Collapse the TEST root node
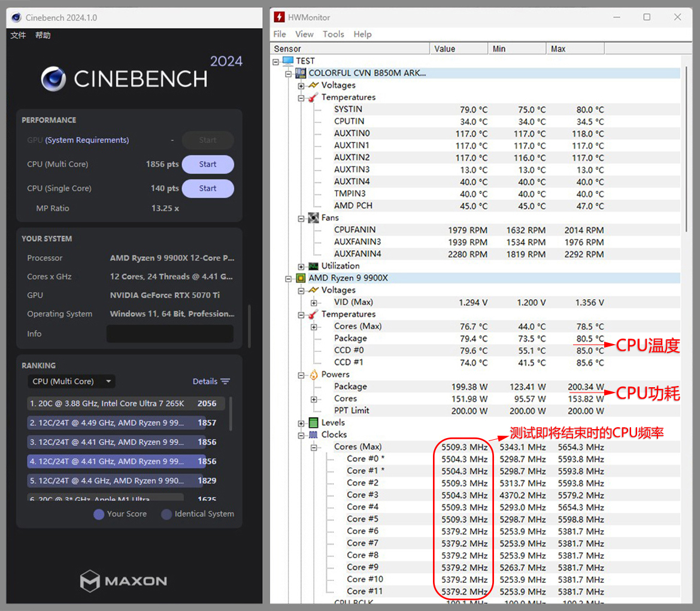The width and height of the screenshot is (700, 611). (x=276, y=62)
